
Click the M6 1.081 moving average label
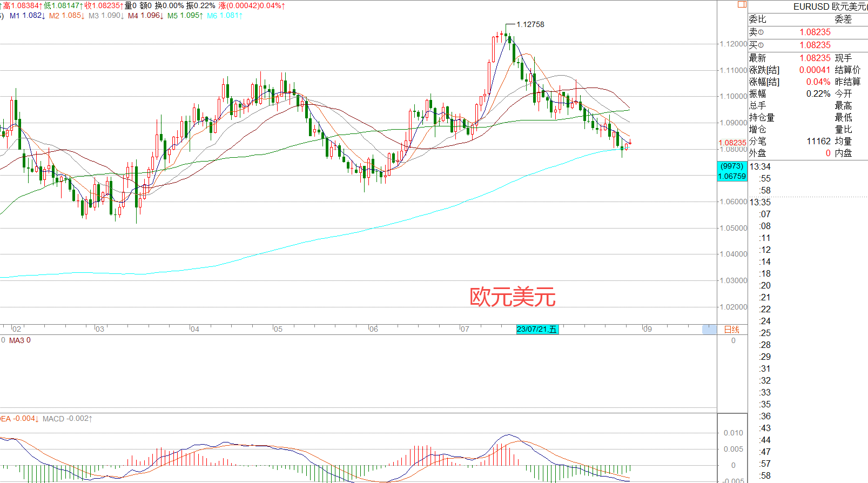pos(225,16)
